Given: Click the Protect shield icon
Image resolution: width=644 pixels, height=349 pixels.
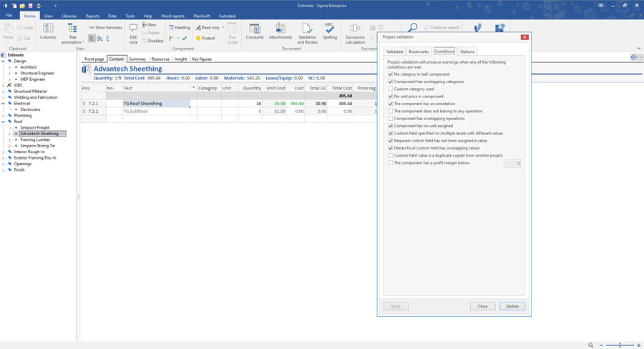Looking at the screenshot, I should click(x=198, y=38).
